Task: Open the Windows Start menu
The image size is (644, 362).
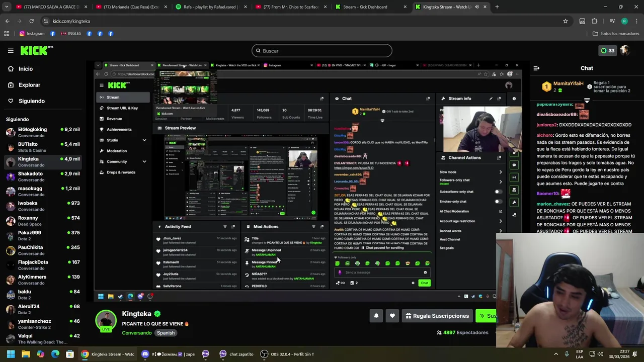Action: click(x=11, y=354)
